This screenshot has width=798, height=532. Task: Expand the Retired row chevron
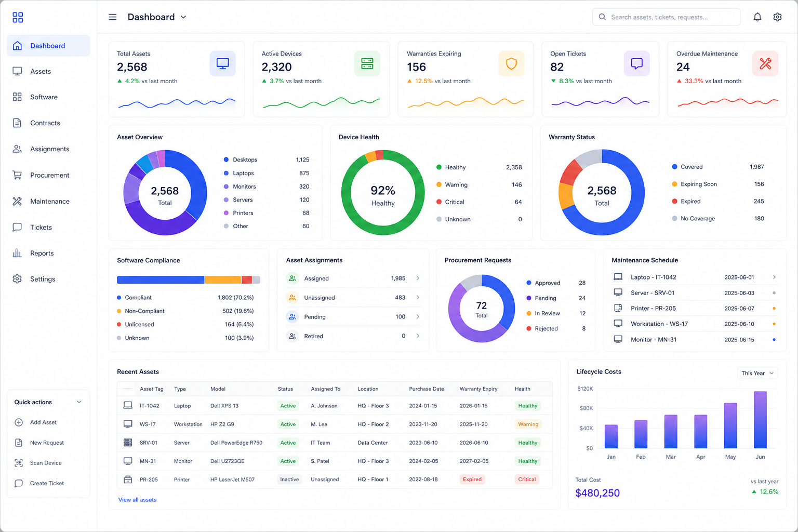418,336
